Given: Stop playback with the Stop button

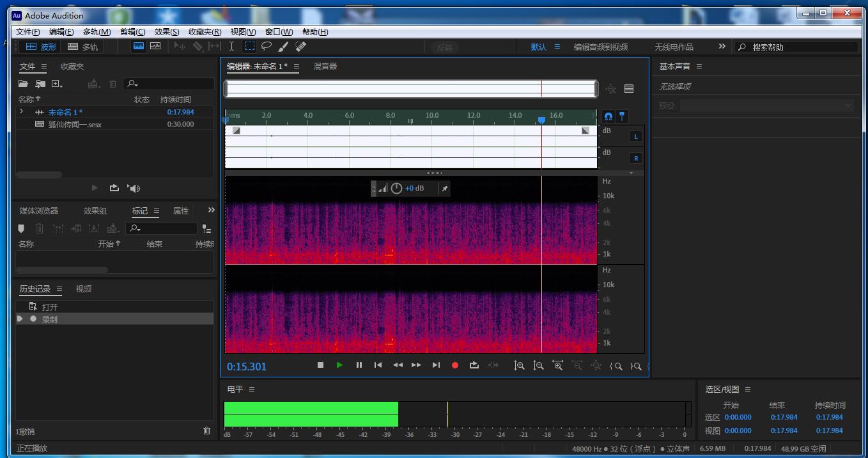Looking at the screenshot, I should 321,365.
